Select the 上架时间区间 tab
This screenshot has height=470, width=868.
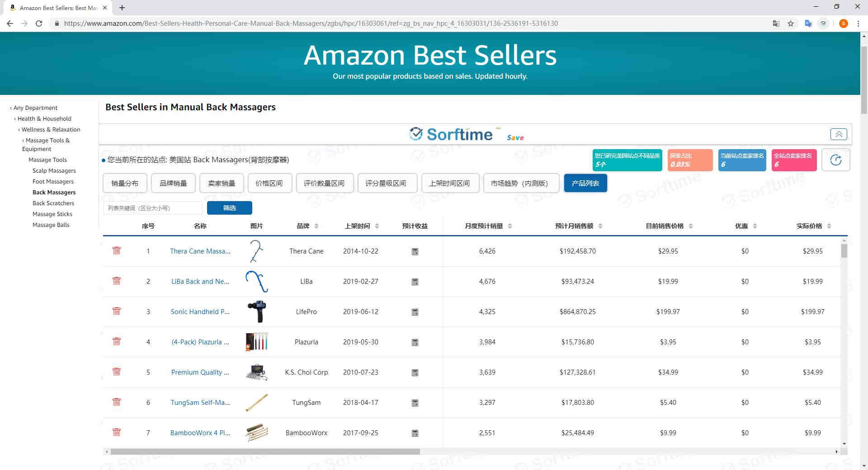[450, 183]
